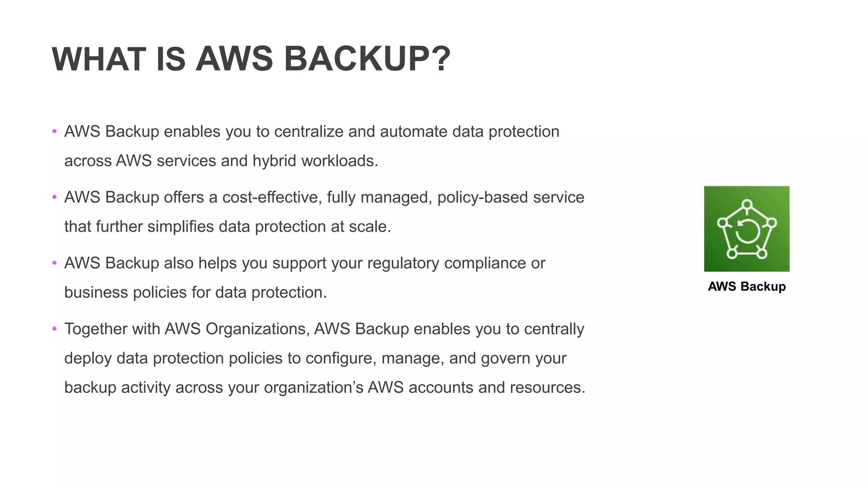Image resolution: width=868 pixels, height=488 pixels.
Task: Click the left node of the pentagon icon
Action: (x=723, y=223)
